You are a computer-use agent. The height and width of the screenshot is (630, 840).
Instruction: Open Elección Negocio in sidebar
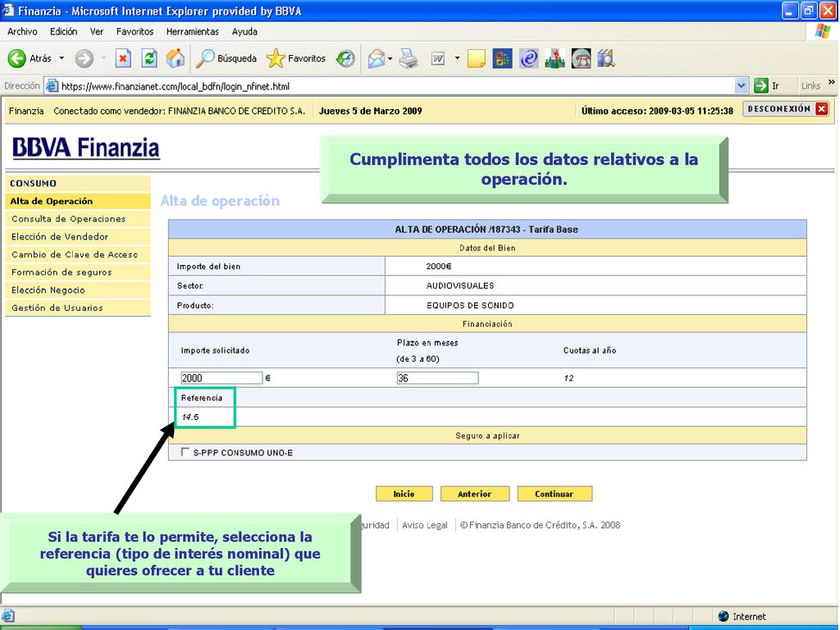(78, 290)
